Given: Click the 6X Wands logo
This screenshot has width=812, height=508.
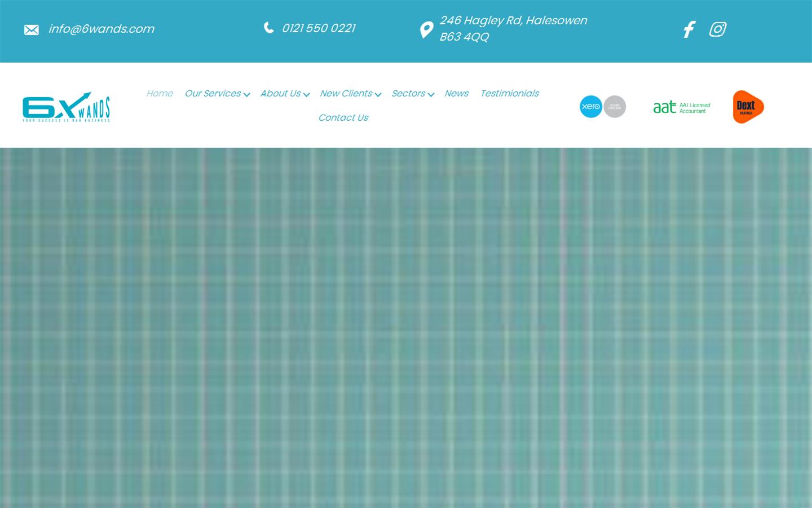Looking at the screenshot, I should pos(67,107).
